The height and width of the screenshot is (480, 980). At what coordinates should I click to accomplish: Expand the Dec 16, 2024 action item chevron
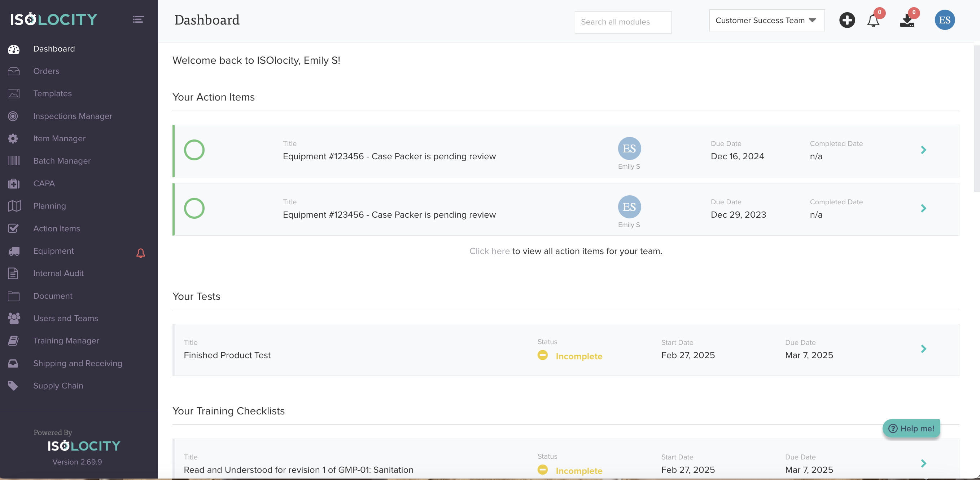[923, 150]
